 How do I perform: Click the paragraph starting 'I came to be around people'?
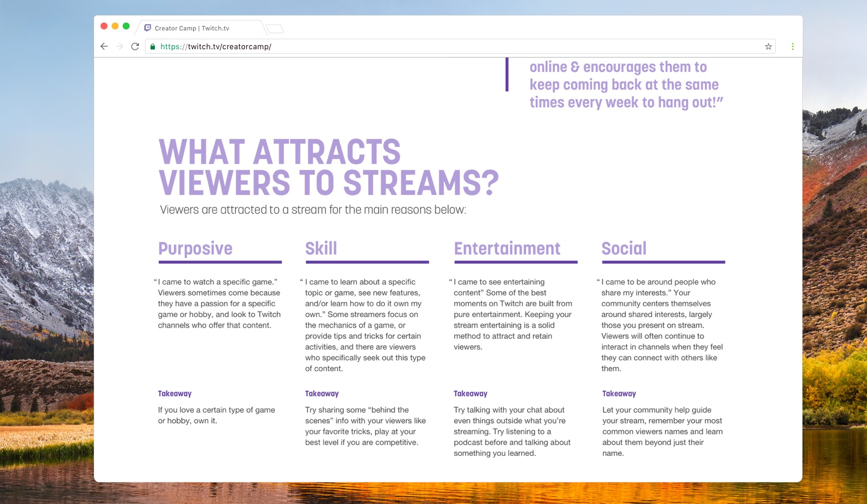[x=661, y=325]
